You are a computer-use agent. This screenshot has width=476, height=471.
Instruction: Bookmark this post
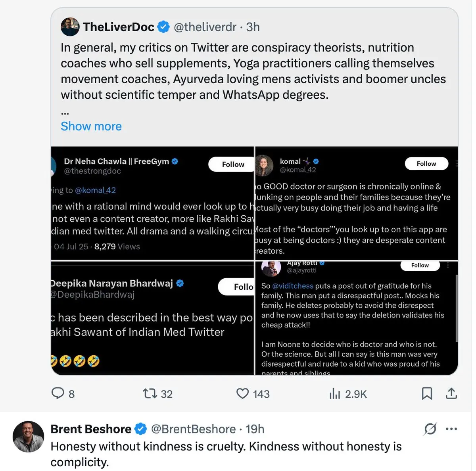tap(427, 393)
